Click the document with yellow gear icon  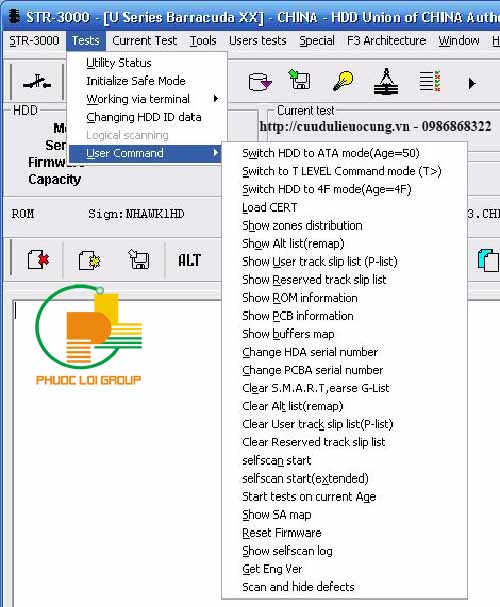click(x=89, y=260)
